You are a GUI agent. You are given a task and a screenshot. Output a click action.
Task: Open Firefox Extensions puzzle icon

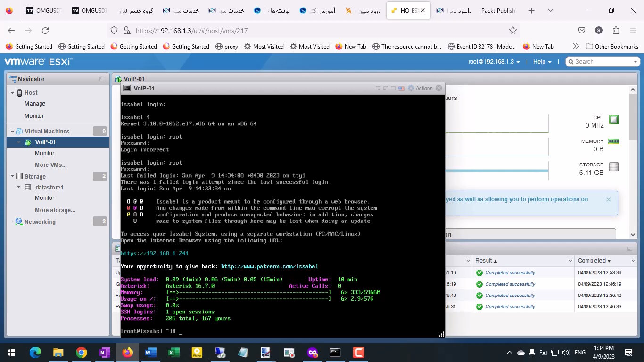616,30
